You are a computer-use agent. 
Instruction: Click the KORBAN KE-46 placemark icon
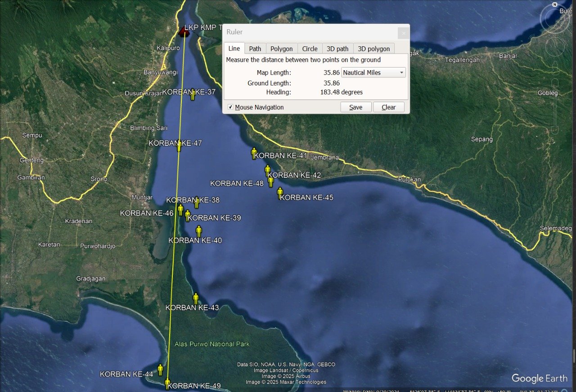180,210
